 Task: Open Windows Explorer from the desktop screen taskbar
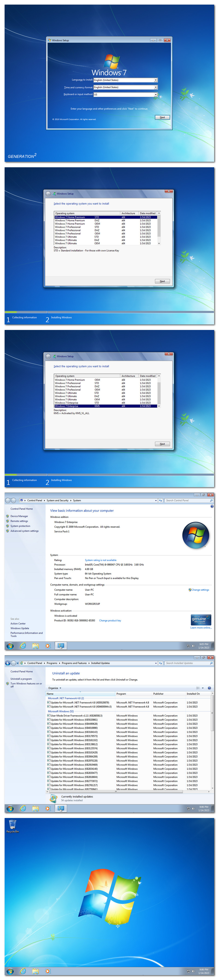point(35,971)
